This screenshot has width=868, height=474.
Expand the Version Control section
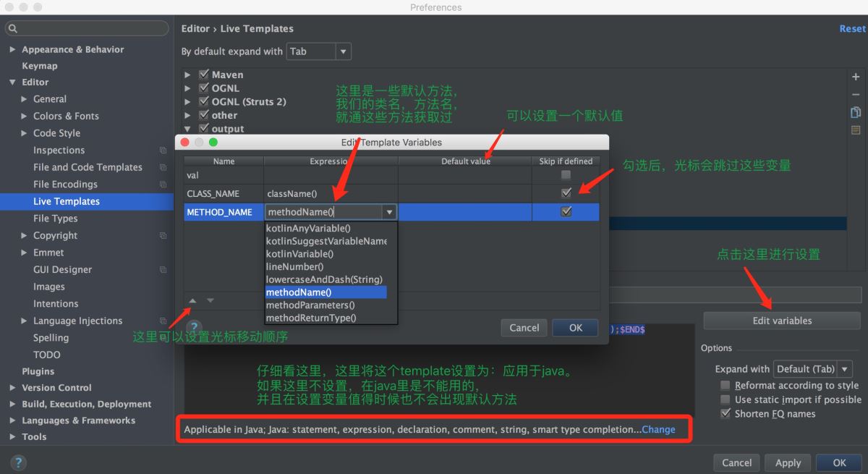coord(12,388)
